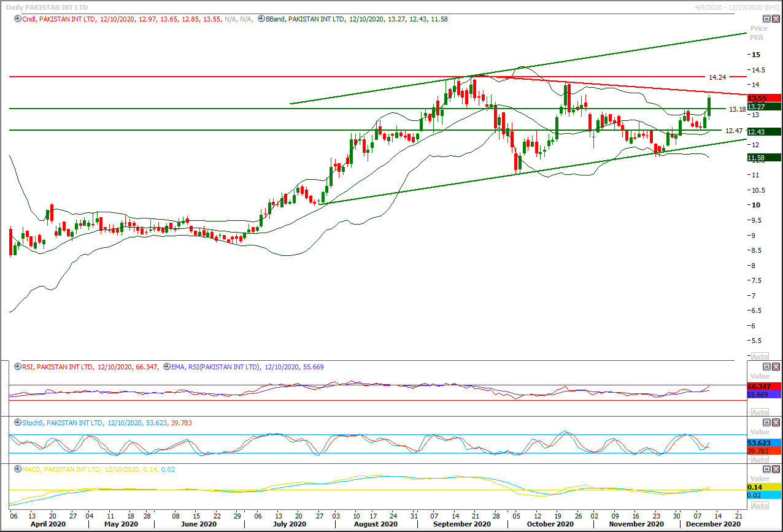Click the 14.24 resistance line label
Viewport: 783px width, 532px height.
tap(717, 77)
